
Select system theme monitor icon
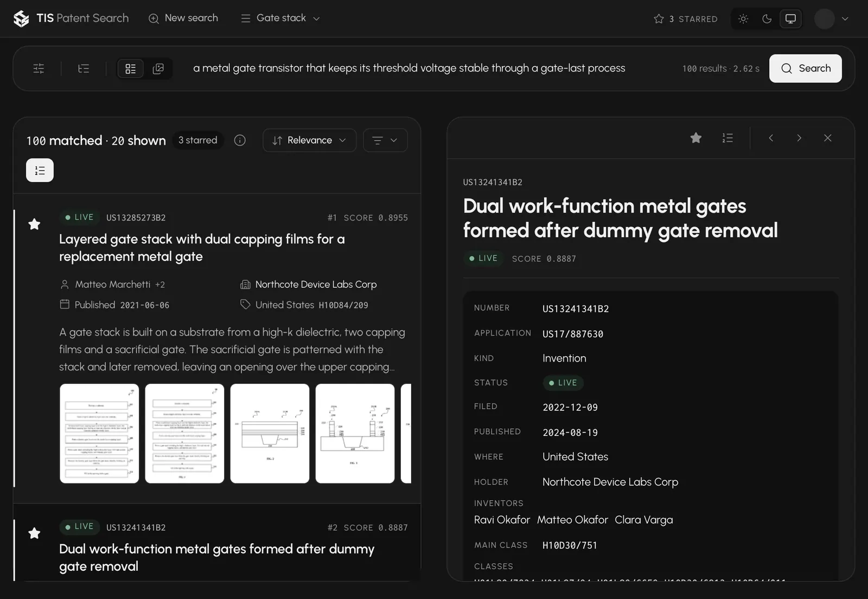[790, 19]
